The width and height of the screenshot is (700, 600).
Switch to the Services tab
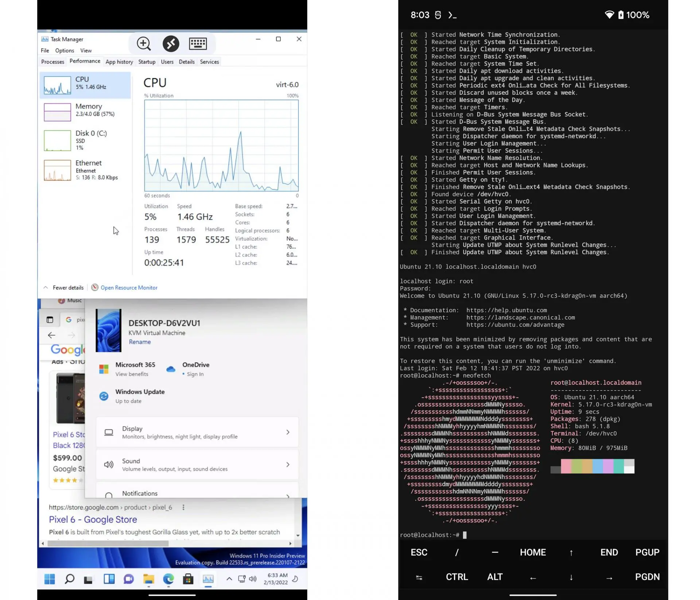pos(210,62)
